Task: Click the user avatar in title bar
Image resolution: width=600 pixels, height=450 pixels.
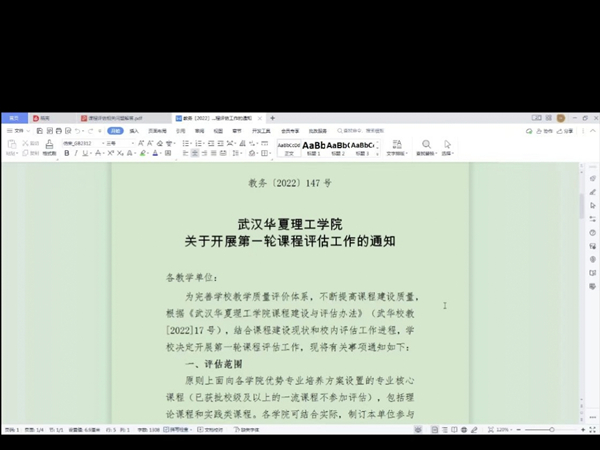Action: [x=561, y=118]
